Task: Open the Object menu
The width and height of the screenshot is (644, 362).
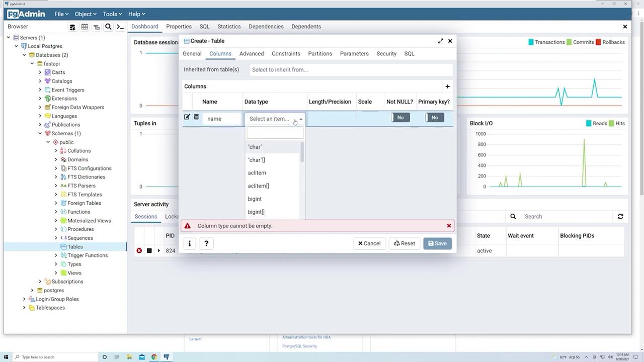Action: [85, 14]
